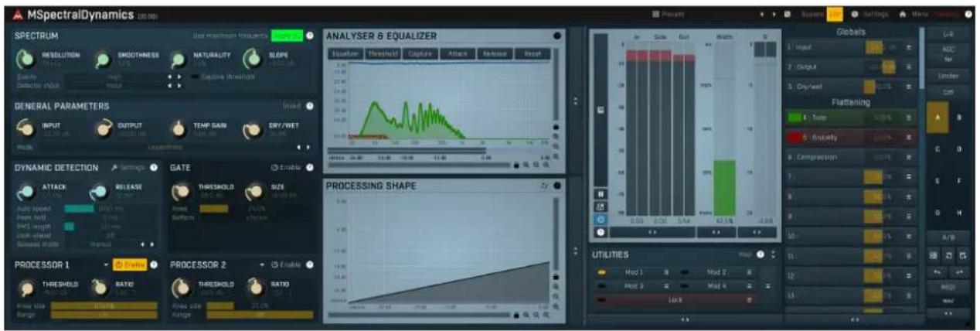This screenshot has height=331, width=980.
Task: Select the Threshold tab in analyser
Action: click(382, 54)
